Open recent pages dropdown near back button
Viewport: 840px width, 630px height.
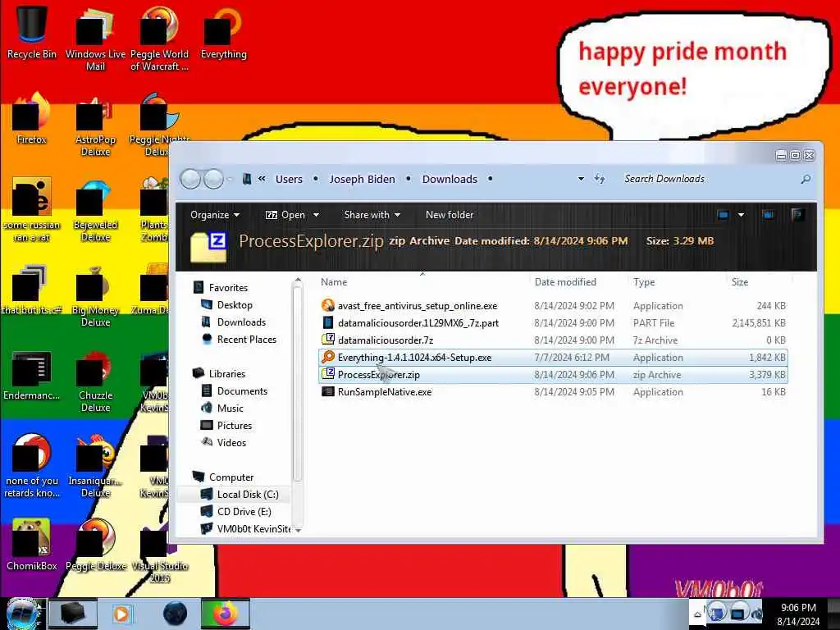coord(230,179)
